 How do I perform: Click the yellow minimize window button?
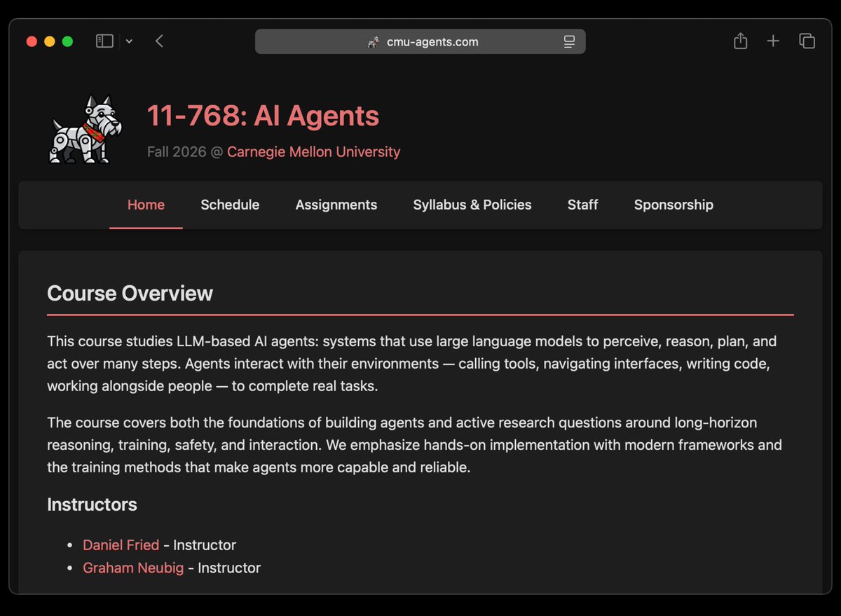pos(50,41)
